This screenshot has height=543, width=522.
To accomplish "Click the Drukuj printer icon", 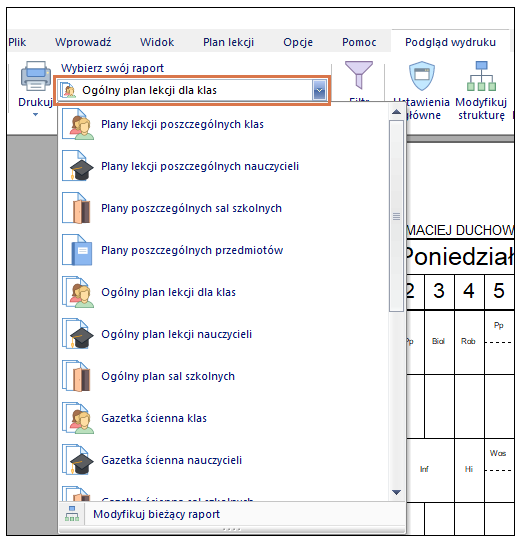I will [36, 76].
